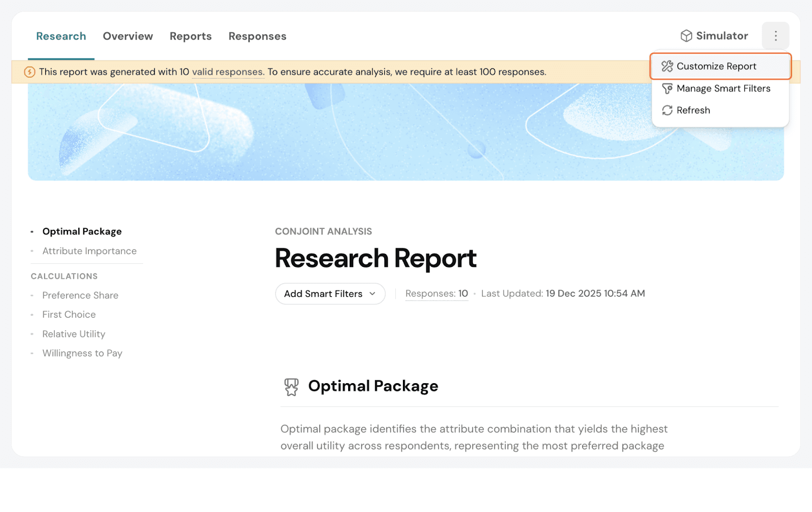The width and height of the screenshot is (812, 512).
Task: Select the Research tab
Action: tap(61, 37)
